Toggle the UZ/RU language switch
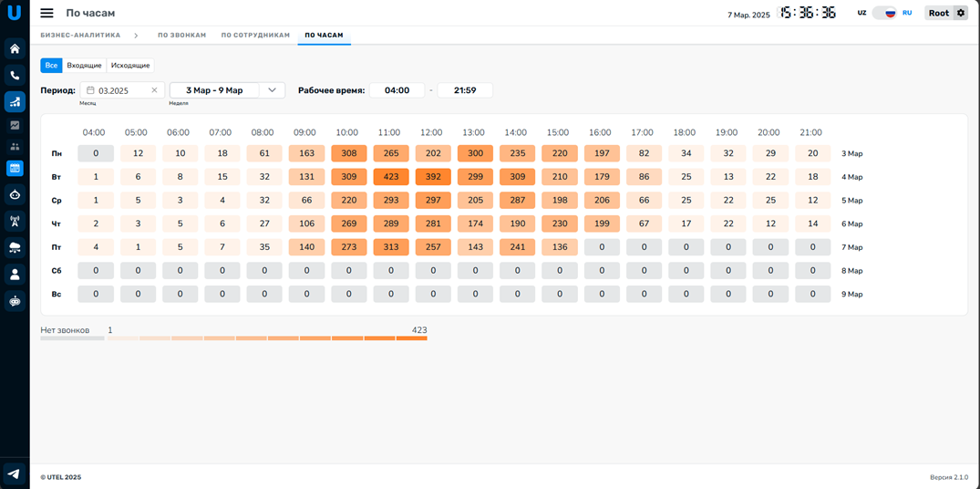The width and height of the screenshot is (980, 489). pyautogui.click(x=884, y=13)
